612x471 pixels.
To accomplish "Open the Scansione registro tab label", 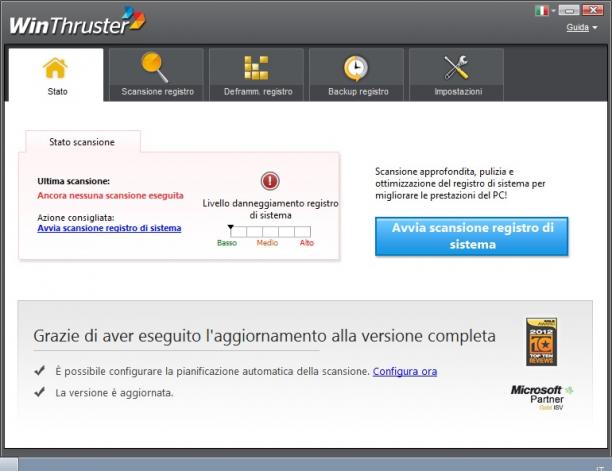I will (157, 92).
